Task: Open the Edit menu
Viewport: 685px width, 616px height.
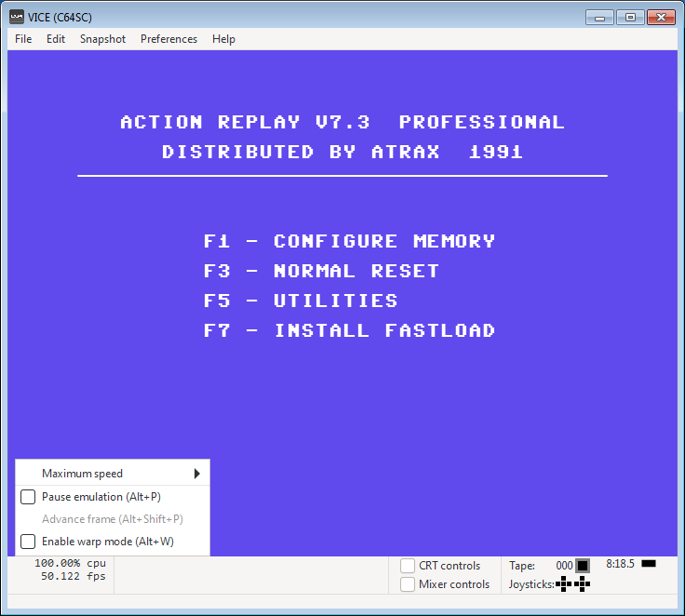Action: tap(56, 39)
